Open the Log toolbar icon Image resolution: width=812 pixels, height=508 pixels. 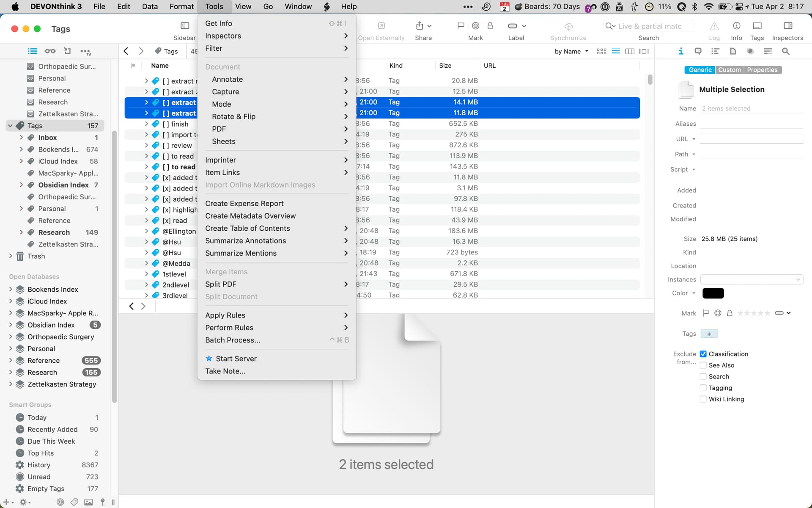(714, 26)
